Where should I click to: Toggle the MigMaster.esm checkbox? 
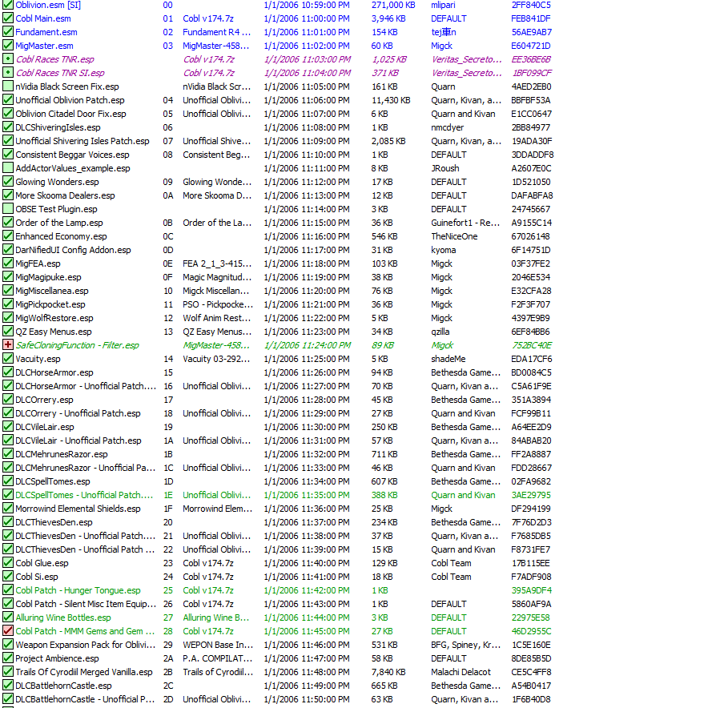(8, 46)
